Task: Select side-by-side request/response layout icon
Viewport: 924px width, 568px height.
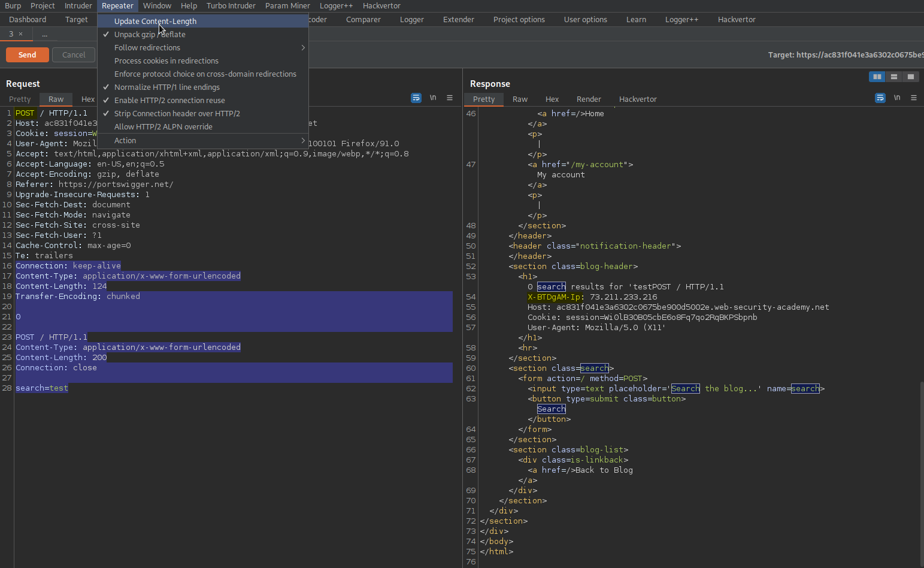Action: [877, 77]
